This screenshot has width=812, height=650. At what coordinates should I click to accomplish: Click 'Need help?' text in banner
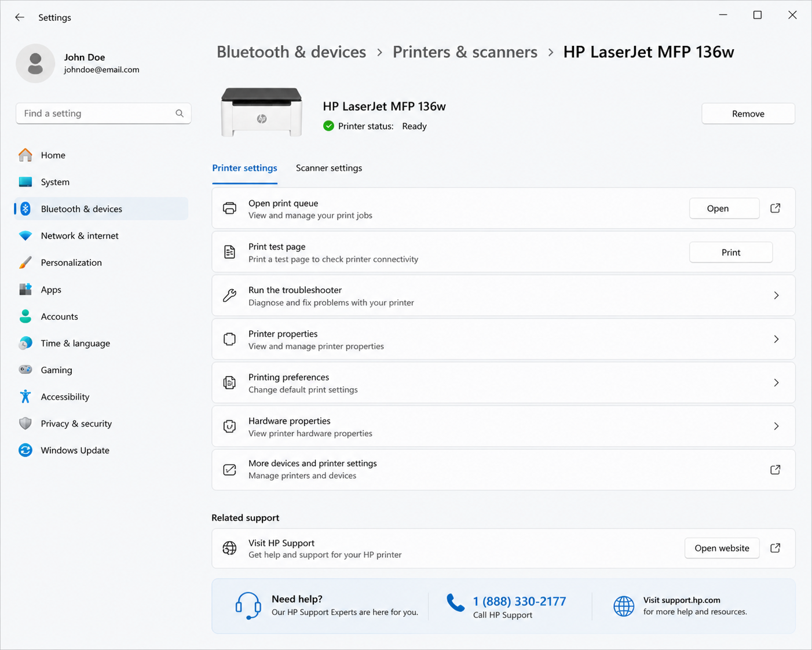click(297, 599)
